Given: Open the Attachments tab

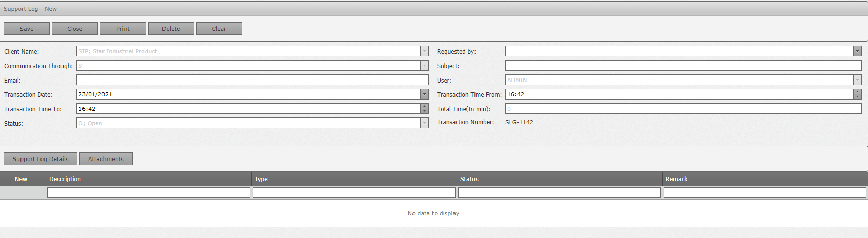Looking at the screenshot, I should click(106, 159).
